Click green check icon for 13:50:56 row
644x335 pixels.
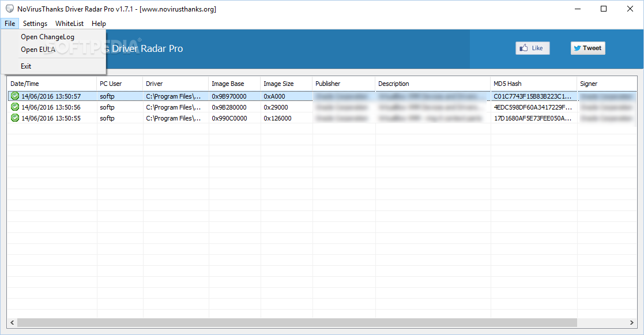[x=15, y=107]
